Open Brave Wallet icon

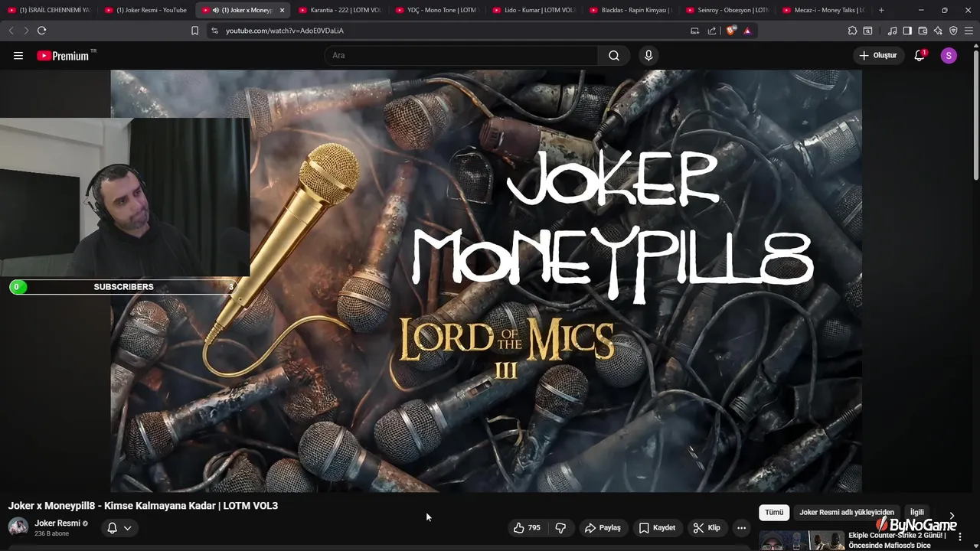pyautogui.click(x=923, y=31)
